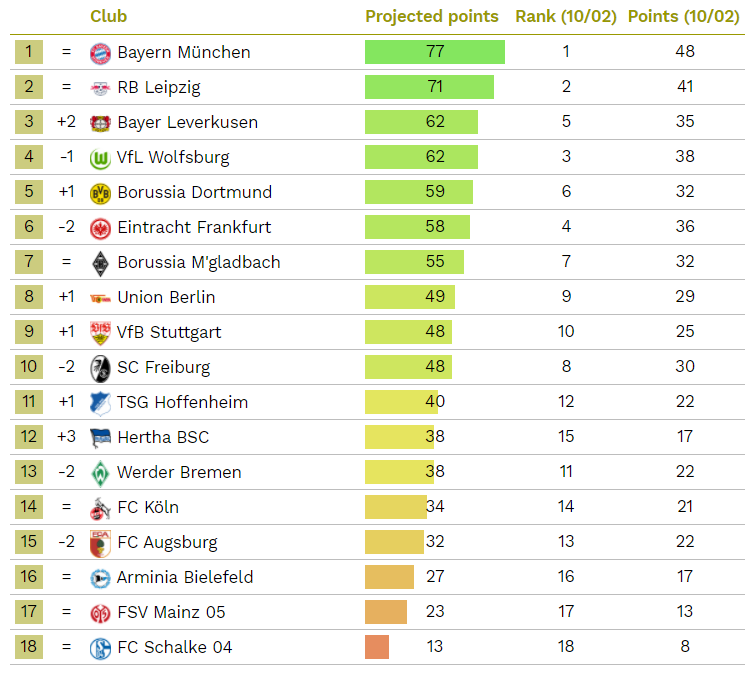Viewport: 745px width, 673px height.
Task: Click the VfL Wolfsburg logo icon
Action: [100, 157]
